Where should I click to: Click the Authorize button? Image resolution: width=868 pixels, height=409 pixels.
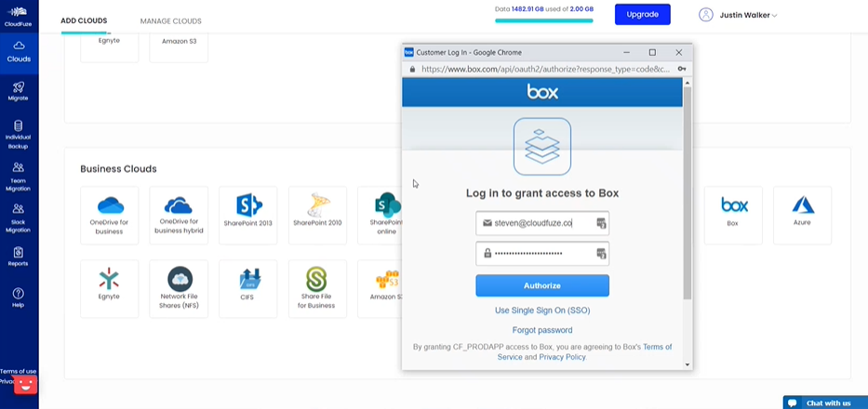point(542,285)
